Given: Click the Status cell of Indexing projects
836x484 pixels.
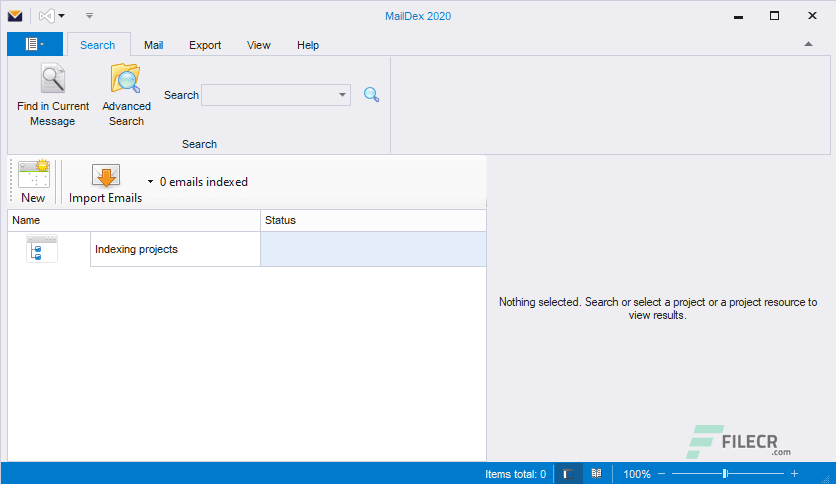Looking at the screenshot, I should (373, 249).
